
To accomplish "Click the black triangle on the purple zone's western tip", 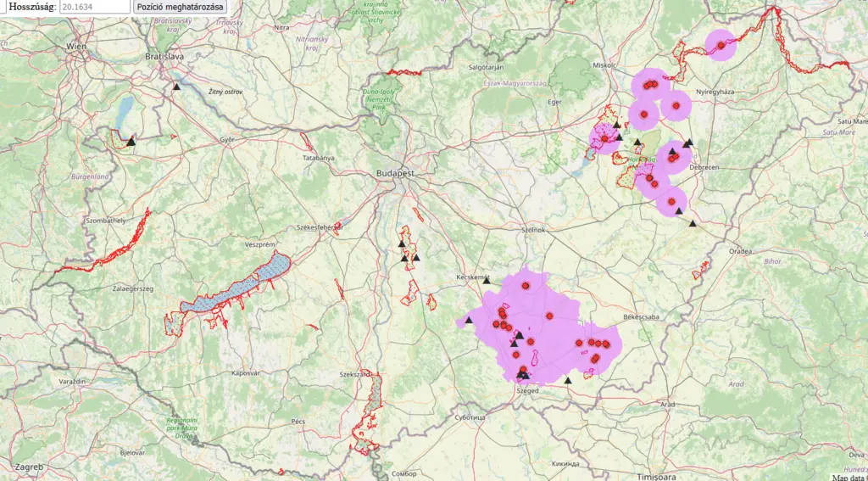I will (469, 320).
